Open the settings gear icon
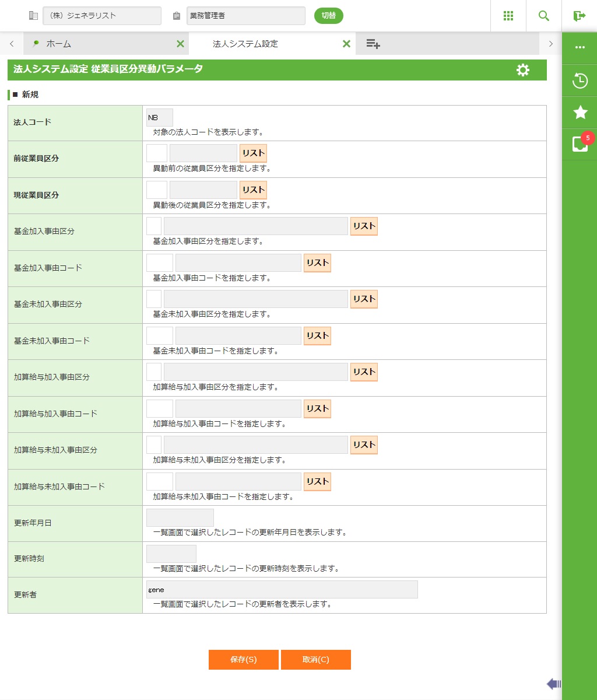The width and height of the screenshot is (597, 700). click(523, 70)
